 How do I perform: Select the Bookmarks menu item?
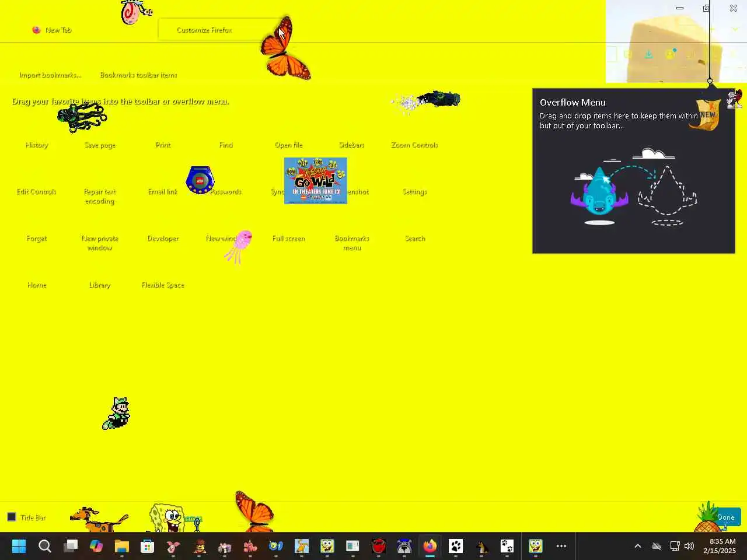pyautogui.click(x=352, y=243)
